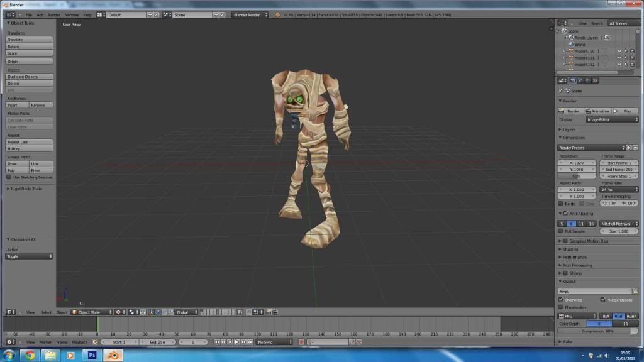Toggle visibility of model4150
The height and width of the screenshot is (362, 644).
click(619, 52)
